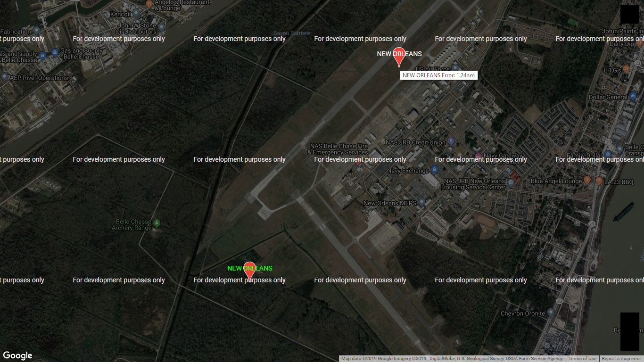Select the Navy Gateway lodging pin
Viewport: 644px width, 362px height.
click(x=478, y=156)
